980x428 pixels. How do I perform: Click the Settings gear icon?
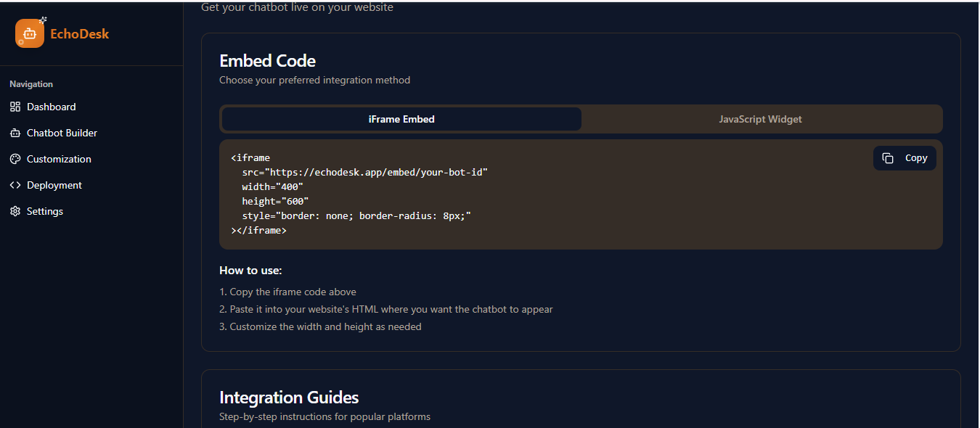pyautogui.click(x=15, y=211)
